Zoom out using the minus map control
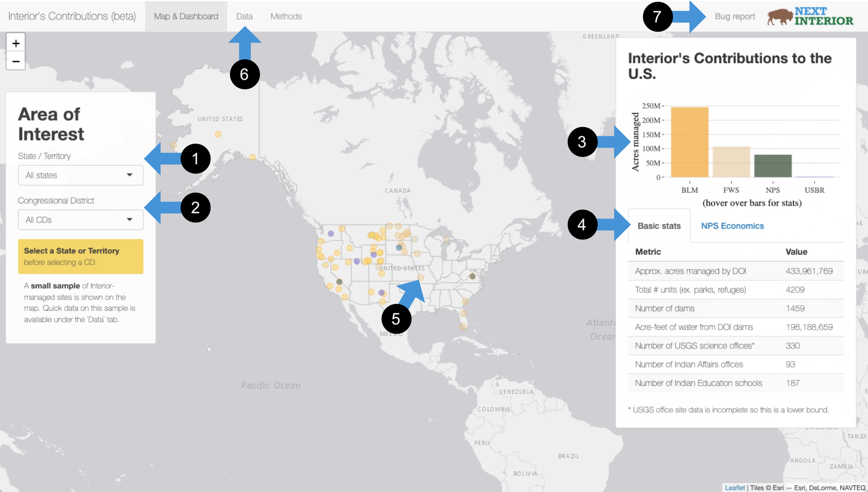This screenshot has height=492, width=868. (x=16, y=62)
